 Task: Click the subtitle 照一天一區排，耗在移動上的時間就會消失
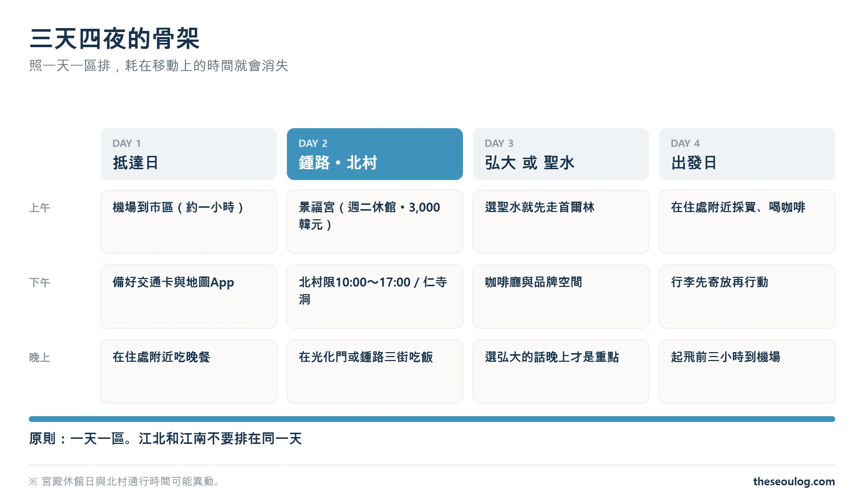coord(159,66)
